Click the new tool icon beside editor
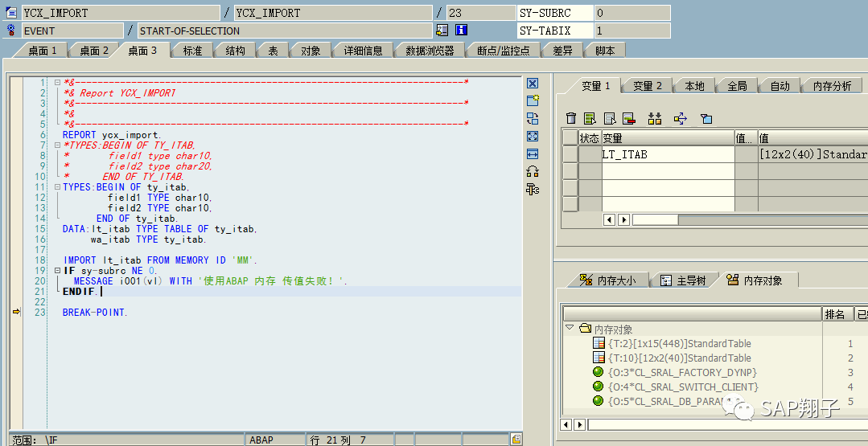This screenshot has width=868, height=446. (533, 100)
